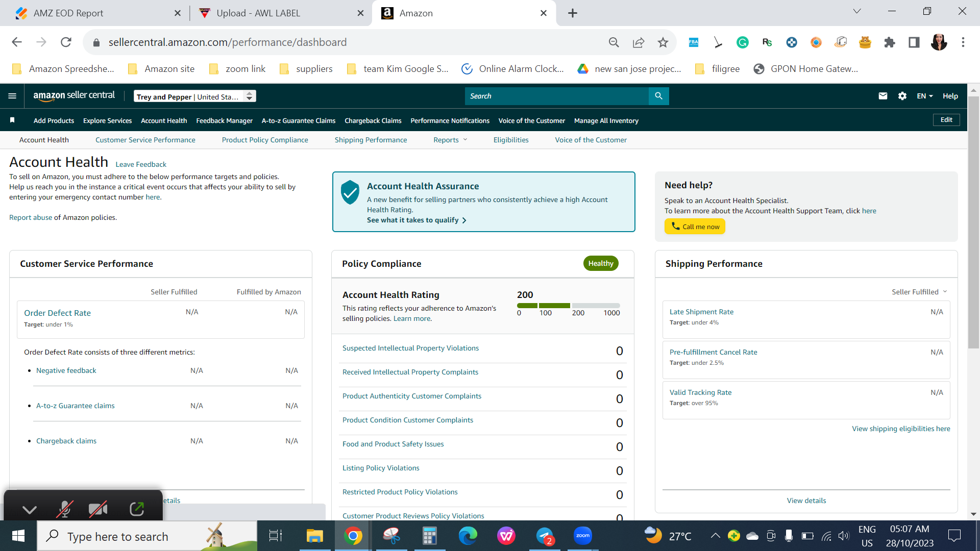Open the Seller Central settings gear

tap(902, 96)
